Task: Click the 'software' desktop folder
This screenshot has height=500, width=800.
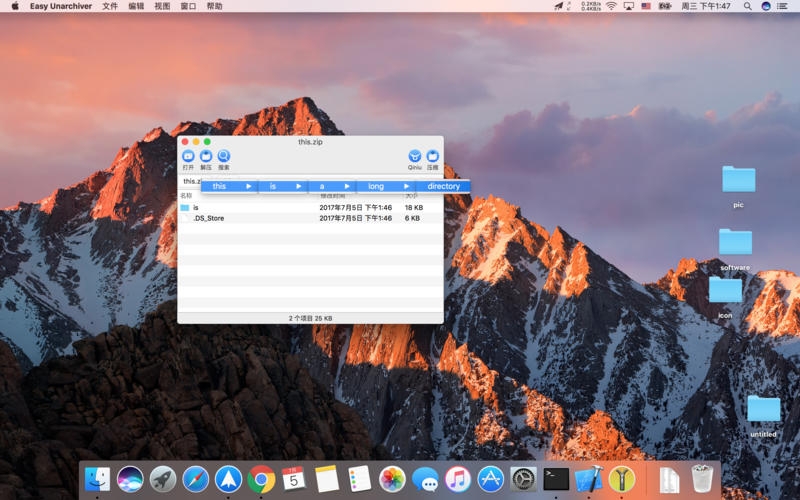Action: point(735,245)
